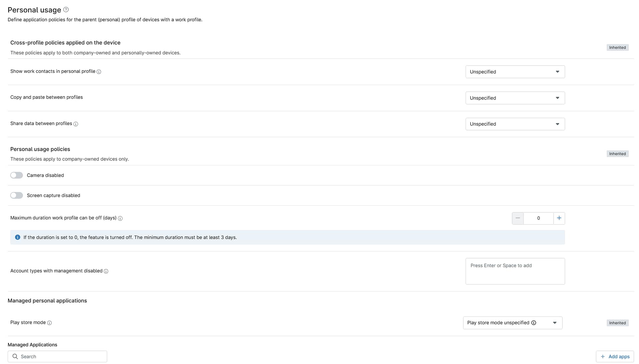639x364 pixels.
Task: Focus the Account types input box
Action: (x=515, y=272)
